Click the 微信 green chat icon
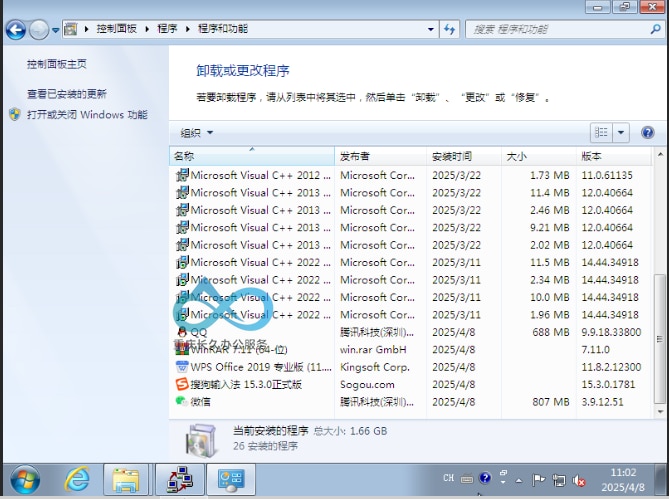The width and height of the screenshot is (669, 499). click(x=181, y=401)
